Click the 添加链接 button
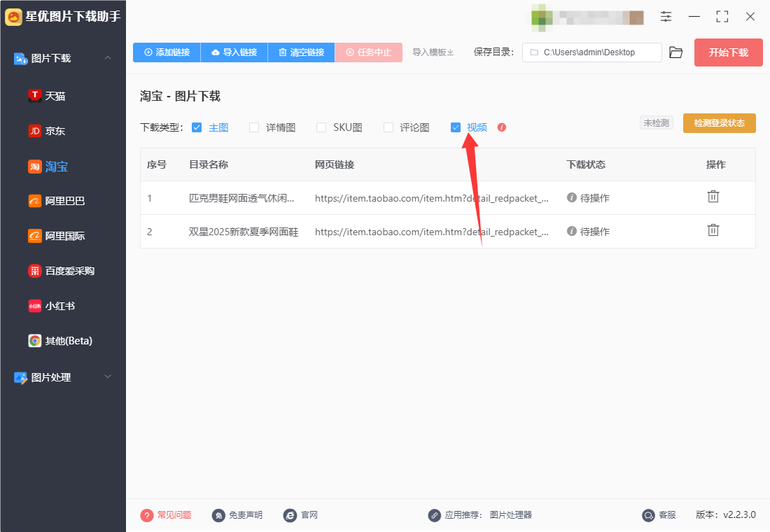This screenshot has height=532, width=770. [167, 52]
